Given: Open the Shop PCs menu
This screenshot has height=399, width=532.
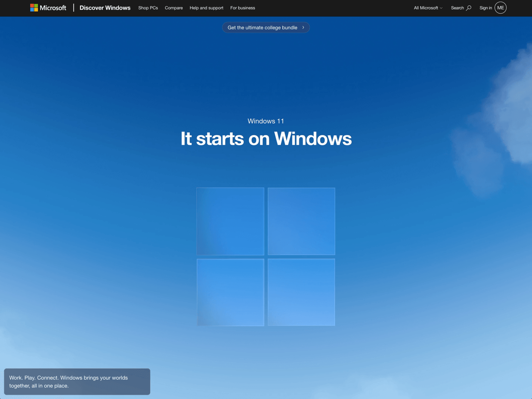Looking at the screenshot, I should [148, 8].
